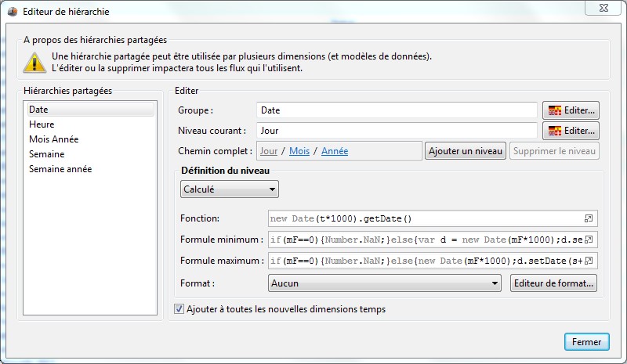This screenshot has height=364, width=627.
Task: Select the Semaine hierarchy entry
Action: point(46,154)
